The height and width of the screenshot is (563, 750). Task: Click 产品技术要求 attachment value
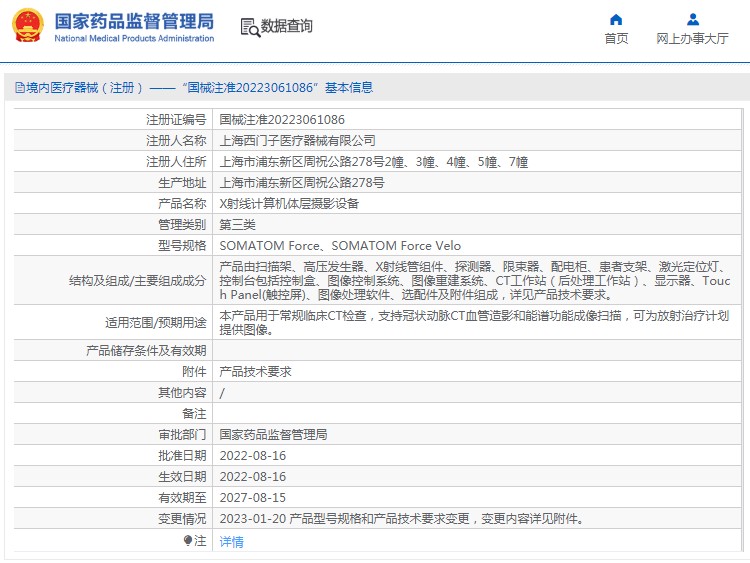[255, 372]
